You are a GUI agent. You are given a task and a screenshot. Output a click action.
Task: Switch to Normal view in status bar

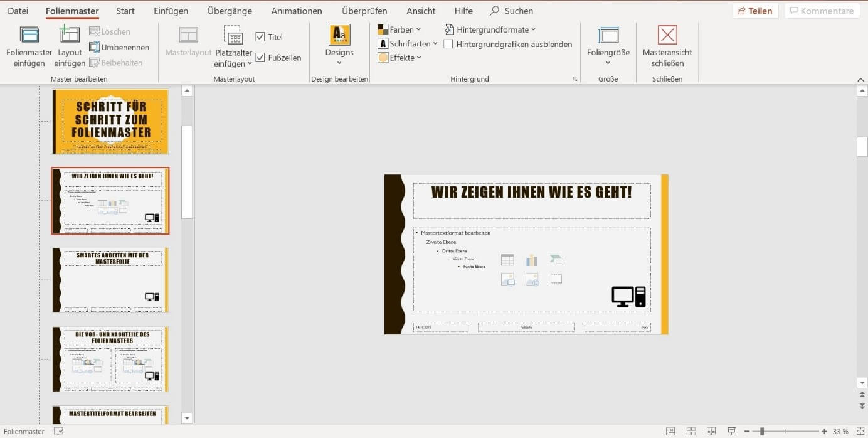(x=670, y=432)
